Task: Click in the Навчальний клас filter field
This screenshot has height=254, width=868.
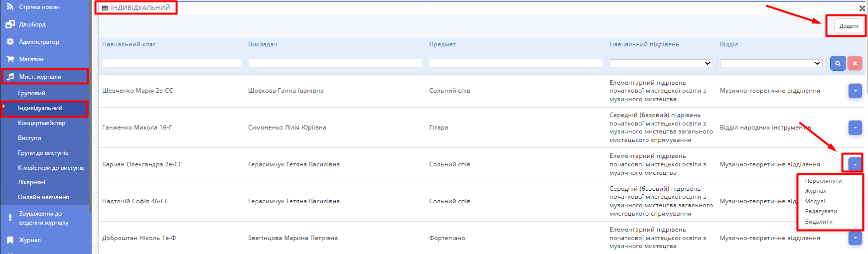Action: tap(171, 63)
